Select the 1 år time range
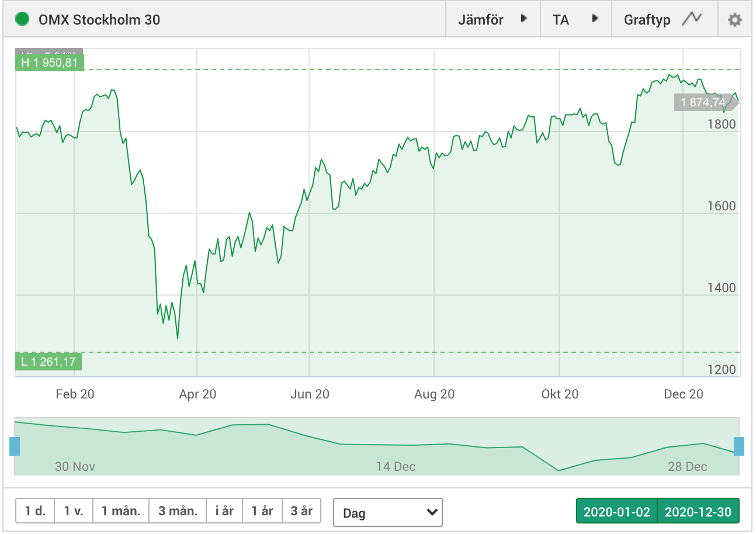The image size is (756, 534). (262, 511)
